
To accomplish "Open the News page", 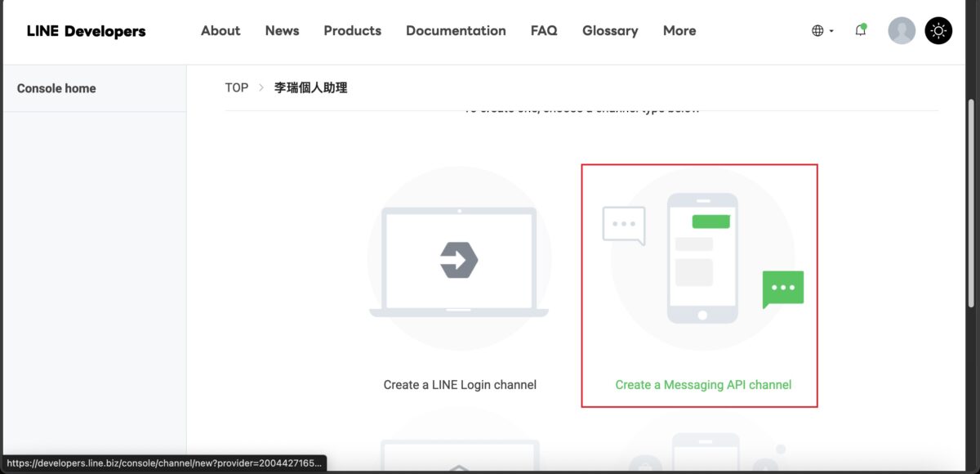I will click(282, 30).
